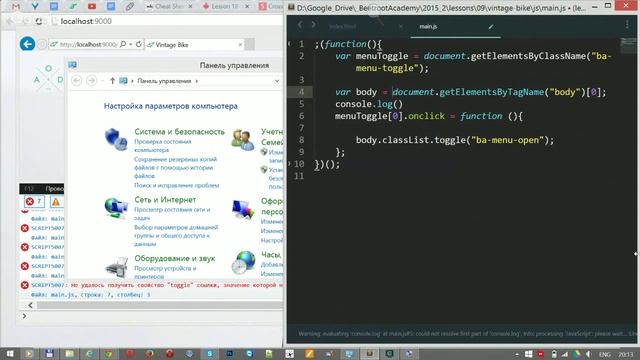Show hidden system tray icons

point(517,354)
